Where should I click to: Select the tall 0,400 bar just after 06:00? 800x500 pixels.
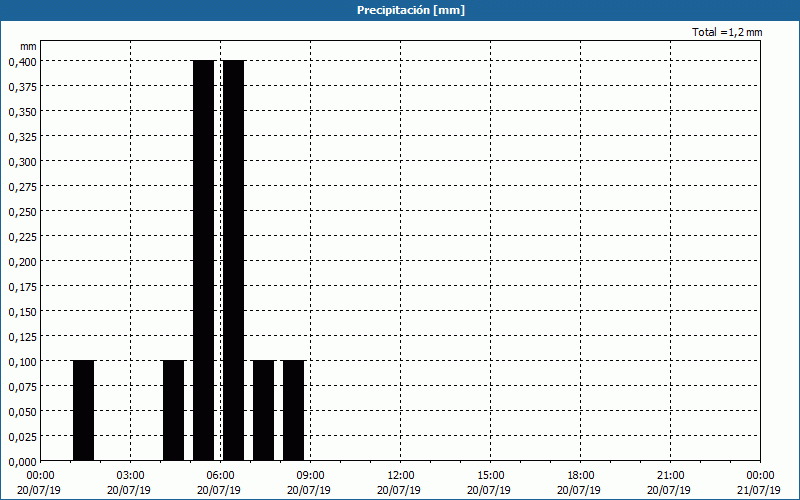[x=234, y=261]
